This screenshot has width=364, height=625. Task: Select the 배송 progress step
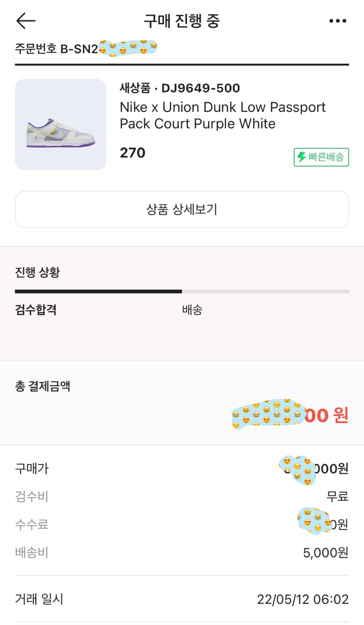point(192,310)
